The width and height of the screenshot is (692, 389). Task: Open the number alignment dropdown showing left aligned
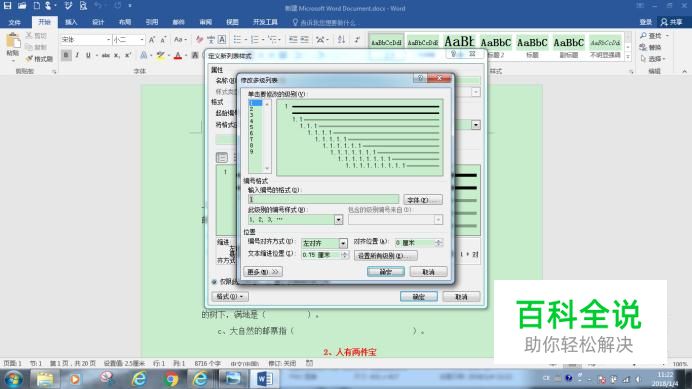(343, 243)
